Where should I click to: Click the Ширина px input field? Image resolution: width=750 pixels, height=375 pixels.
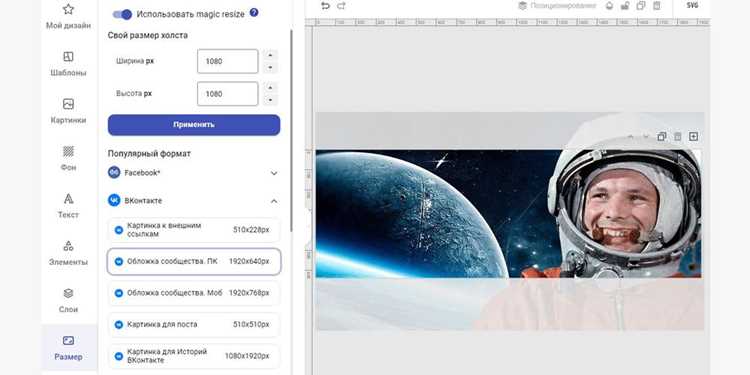pyautogui.click(x=228, y=61)
